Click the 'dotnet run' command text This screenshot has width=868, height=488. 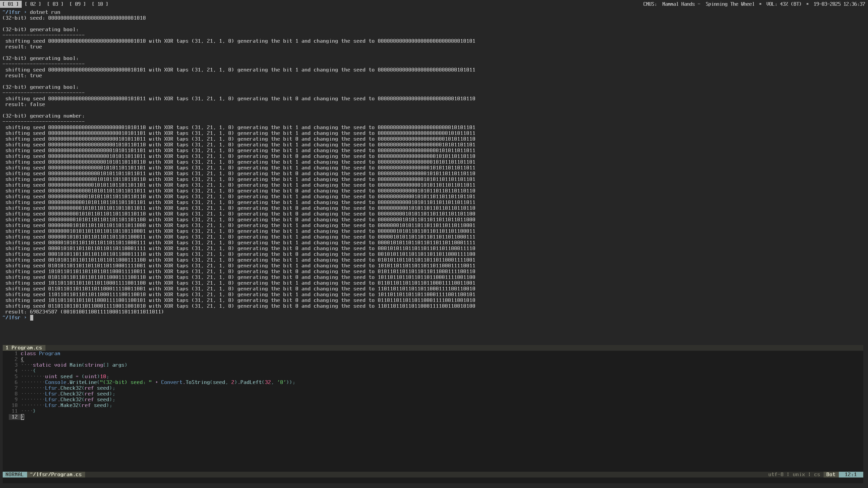45,12
